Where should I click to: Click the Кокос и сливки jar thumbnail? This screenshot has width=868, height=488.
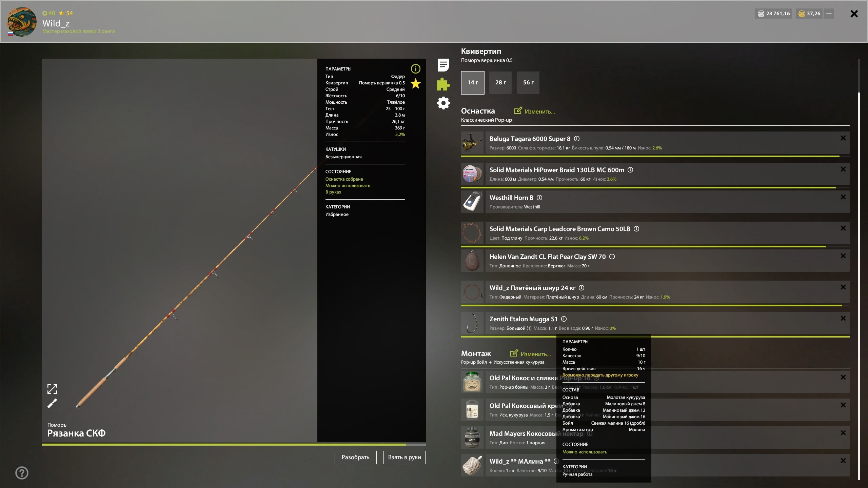pos(472,382)
